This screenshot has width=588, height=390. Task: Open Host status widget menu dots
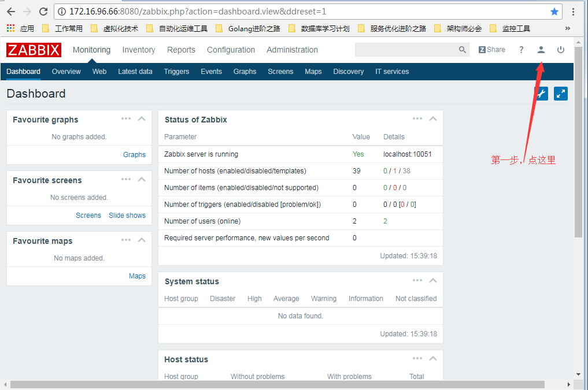[x=417, y=358]
